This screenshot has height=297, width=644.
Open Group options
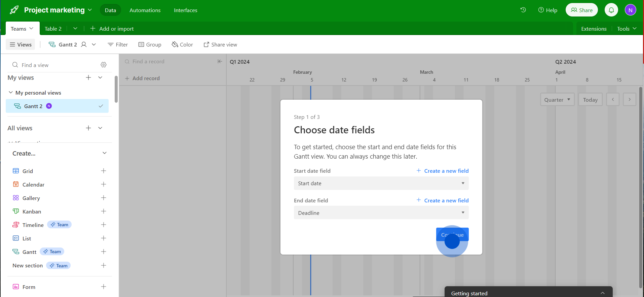150,44
